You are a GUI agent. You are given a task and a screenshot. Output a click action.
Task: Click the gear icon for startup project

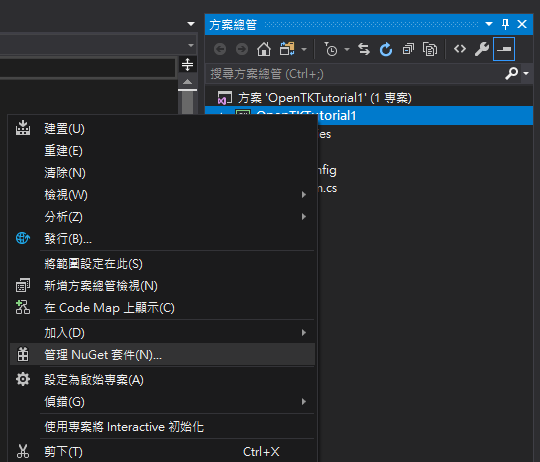(23, 379)
